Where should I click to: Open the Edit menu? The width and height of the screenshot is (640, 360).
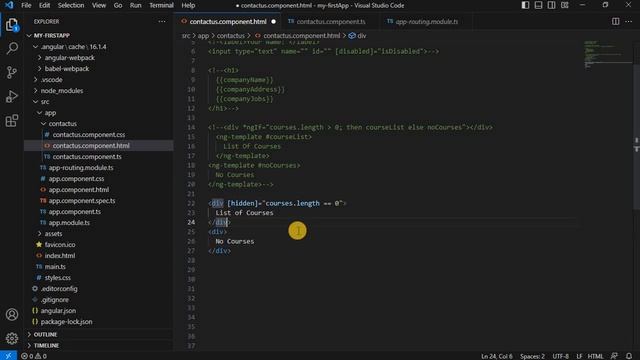pos(44,5)
